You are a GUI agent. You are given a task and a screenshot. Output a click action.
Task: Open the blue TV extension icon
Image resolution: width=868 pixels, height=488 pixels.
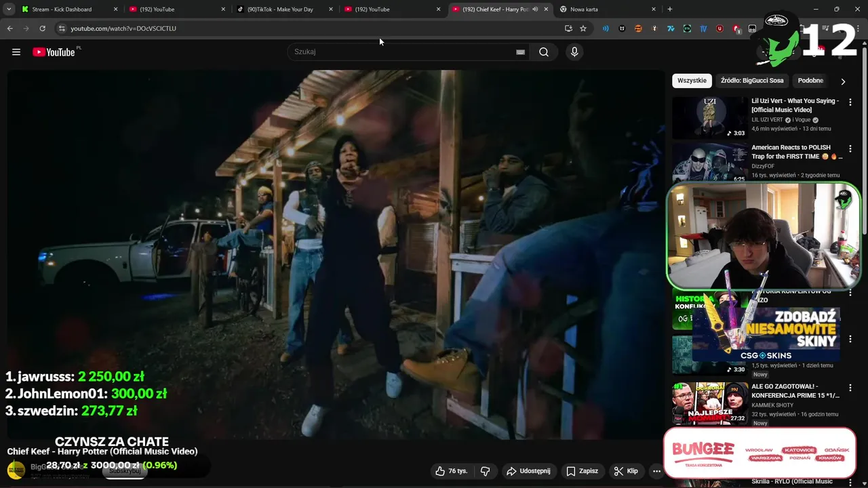tap(703, 28)
